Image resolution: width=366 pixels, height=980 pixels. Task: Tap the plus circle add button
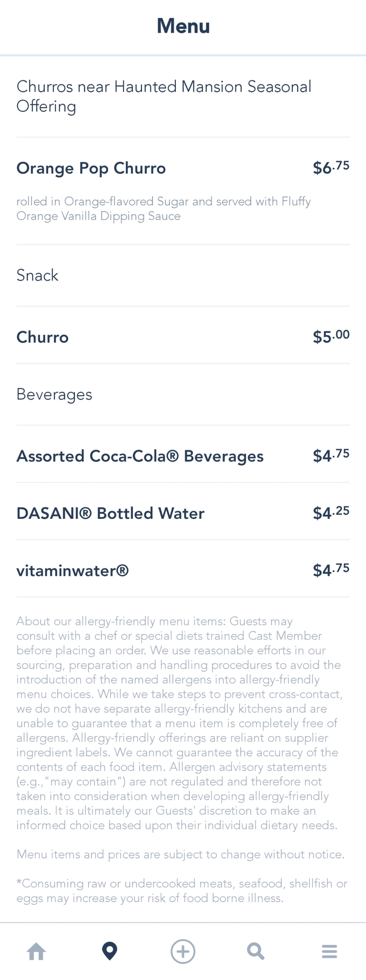click(x=183, y=951)
